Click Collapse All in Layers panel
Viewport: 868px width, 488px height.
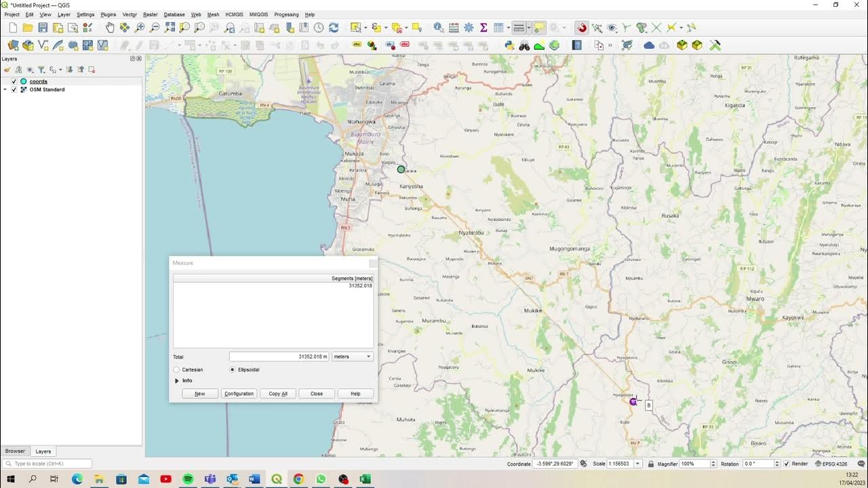81,70
